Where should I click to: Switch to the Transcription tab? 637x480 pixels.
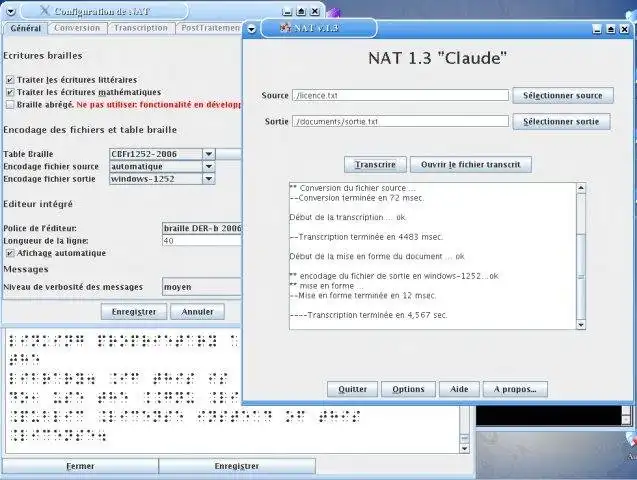141,28
